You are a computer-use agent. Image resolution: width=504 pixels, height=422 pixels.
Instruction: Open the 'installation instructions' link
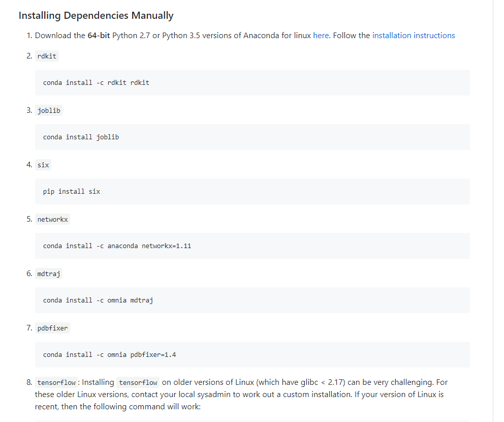click(414, 36)
